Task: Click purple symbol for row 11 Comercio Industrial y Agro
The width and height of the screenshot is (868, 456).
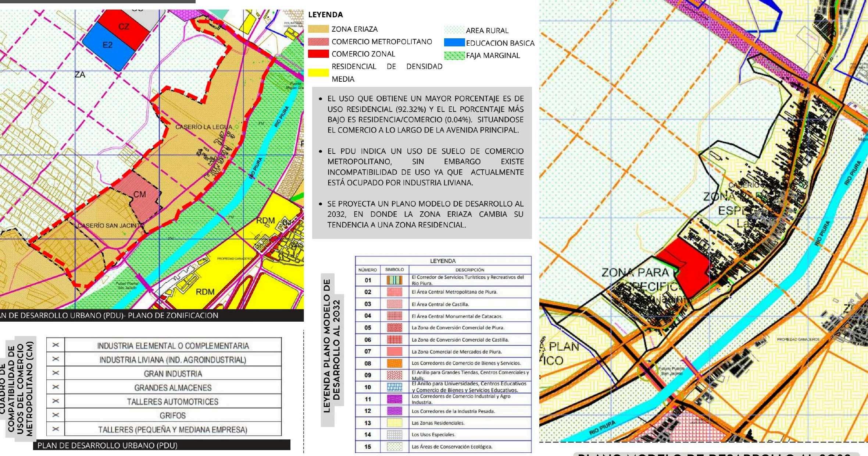Action: point(394,399)
